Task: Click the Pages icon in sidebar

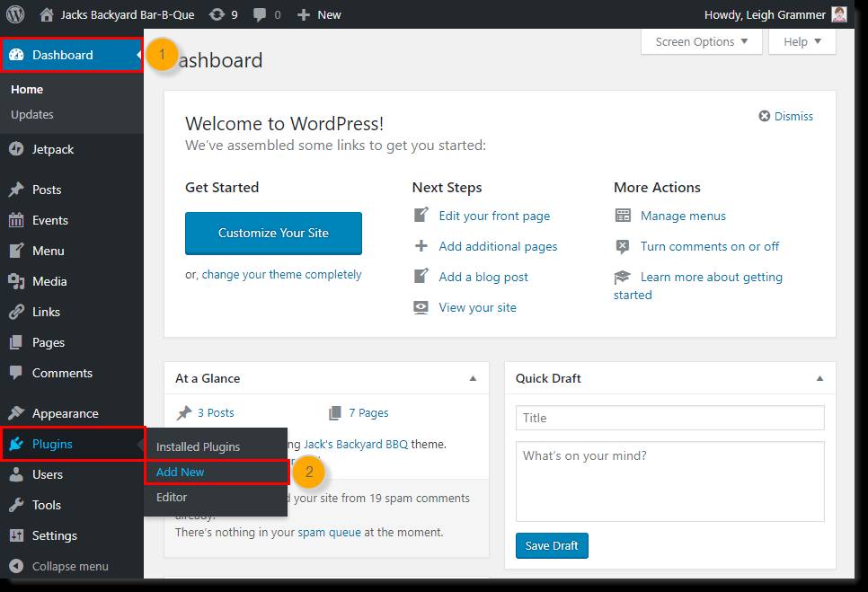Action: [x=16, y=342]
